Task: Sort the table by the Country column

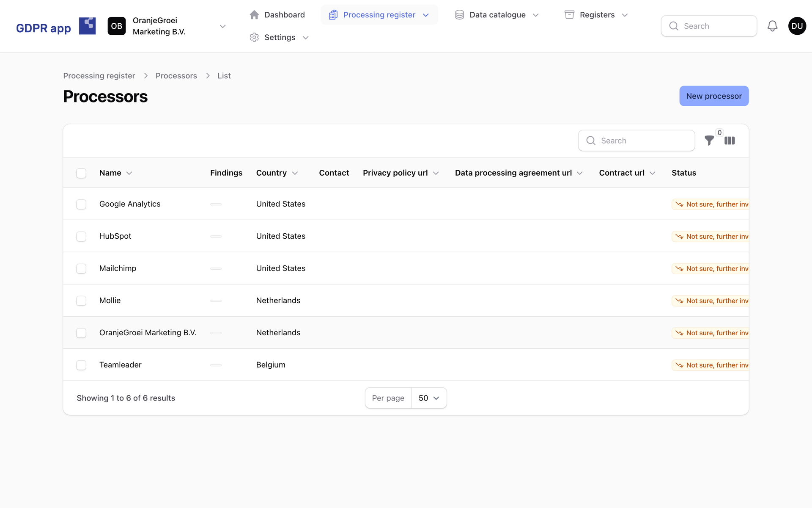Action: [x=277, y=173]
